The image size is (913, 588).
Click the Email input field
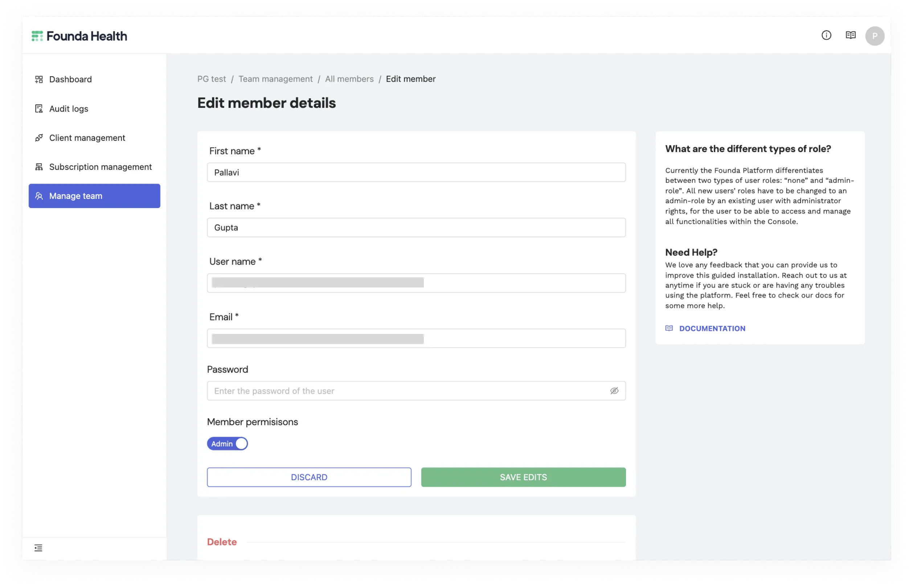pyautogui.click(x=416, y=338)
